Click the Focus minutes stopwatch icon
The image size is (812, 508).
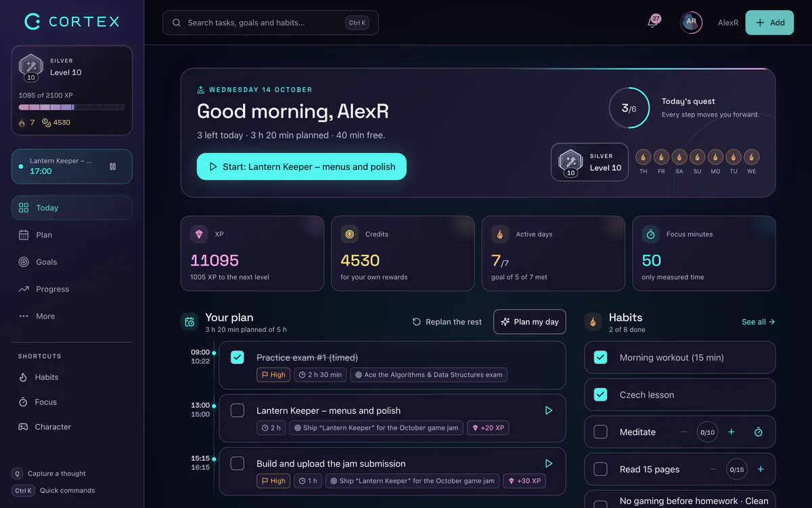[x=651, y=234]
